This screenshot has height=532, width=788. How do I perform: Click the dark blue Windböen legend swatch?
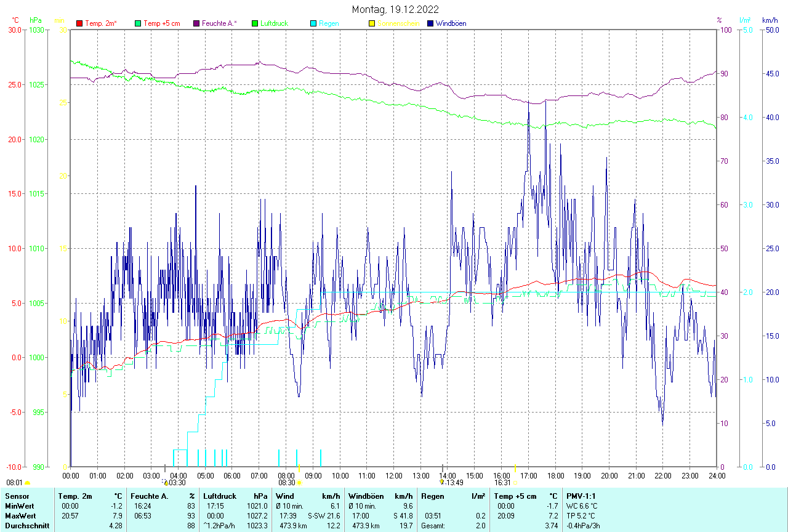(x=430, y=23)
